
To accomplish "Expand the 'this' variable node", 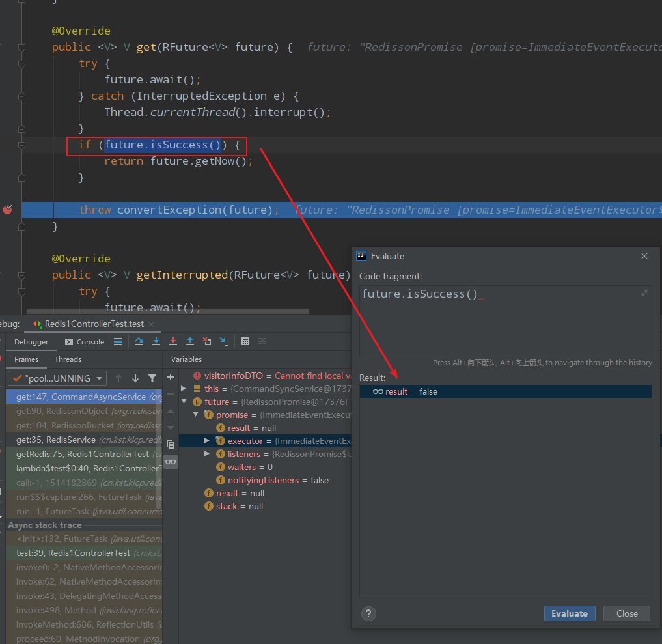I will [184, 388].
